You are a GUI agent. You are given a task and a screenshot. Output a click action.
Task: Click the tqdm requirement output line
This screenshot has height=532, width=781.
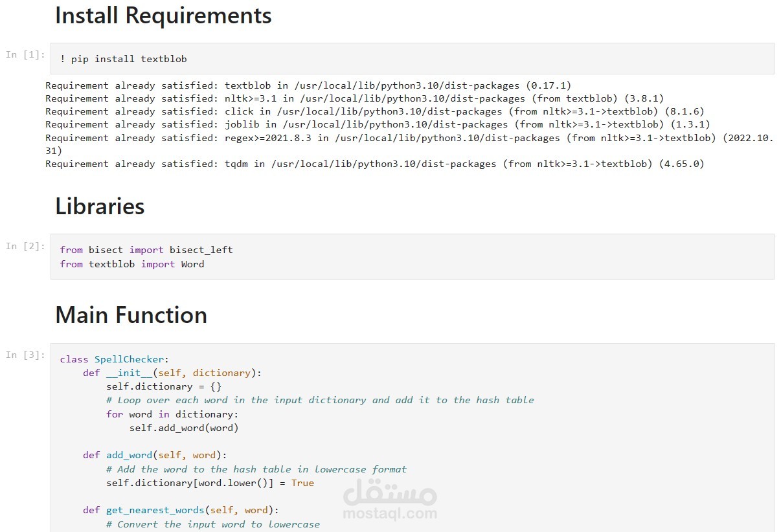click(374, 164)
